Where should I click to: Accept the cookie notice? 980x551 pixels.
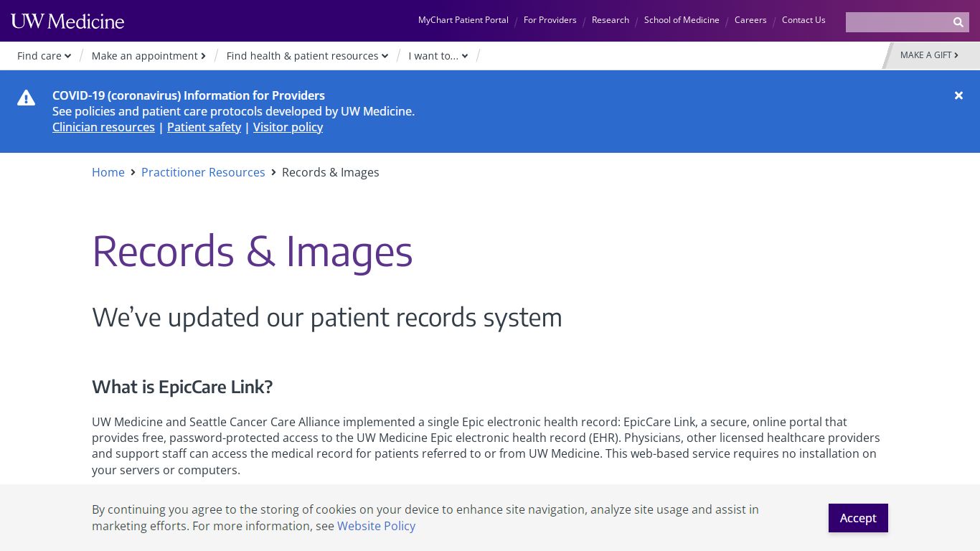tap(858, 518)
